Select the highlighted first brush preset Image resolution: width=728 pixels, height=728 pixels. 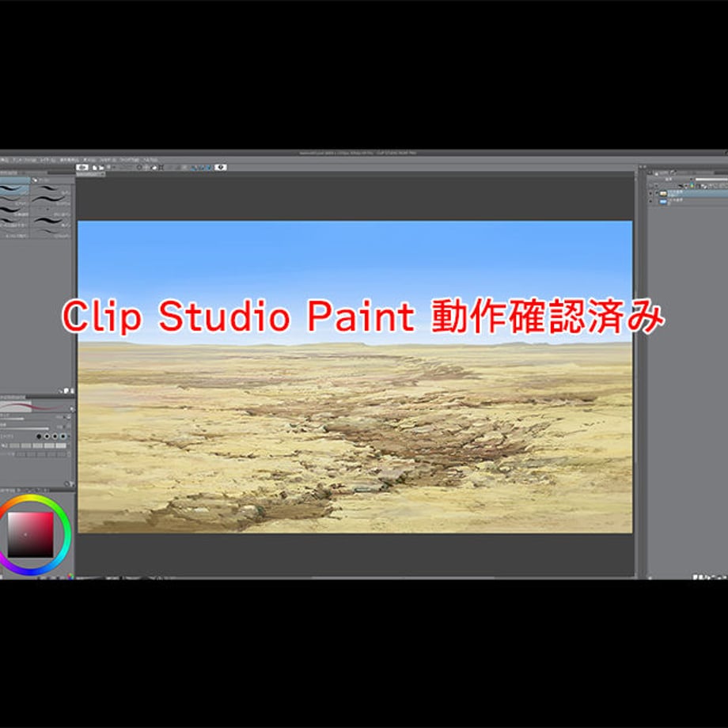[15, 189]
